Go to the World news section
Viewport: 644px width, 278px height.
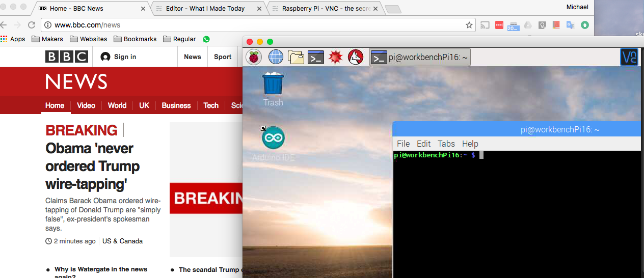pos(117,105)
